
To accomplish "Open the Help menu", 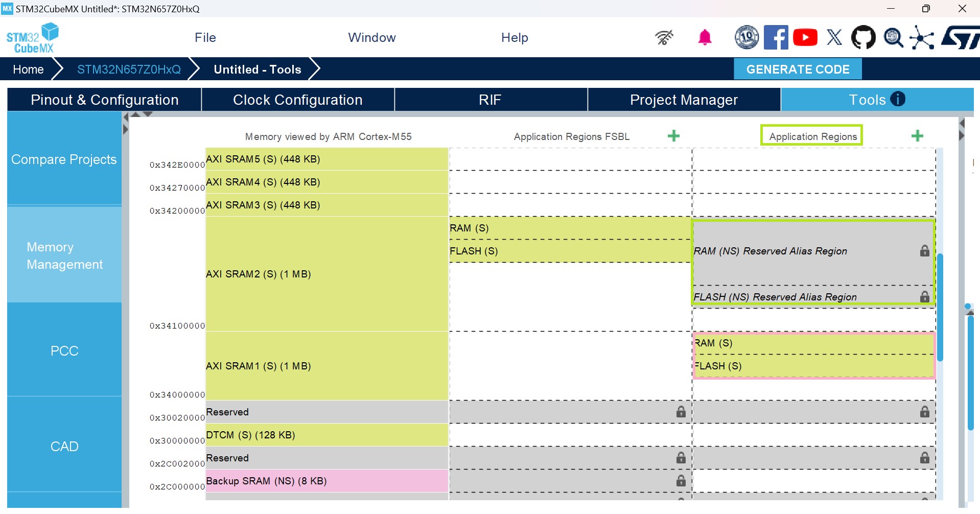I will (515, 37).
